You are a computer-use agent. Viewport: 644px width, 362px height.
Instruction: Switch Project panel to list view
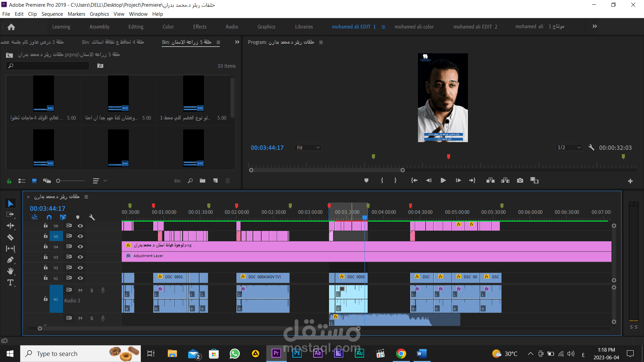coord(22,181)
